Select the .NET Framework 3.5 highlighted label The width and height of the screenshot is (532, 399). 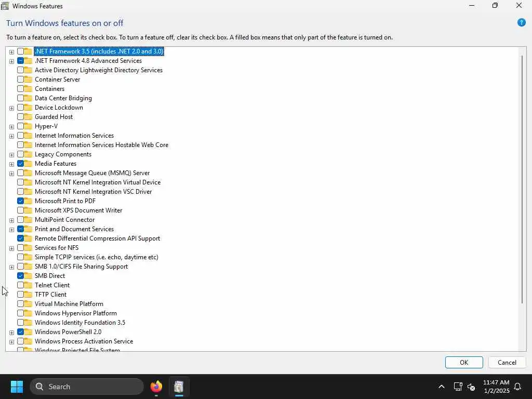(x=99, y=51)
